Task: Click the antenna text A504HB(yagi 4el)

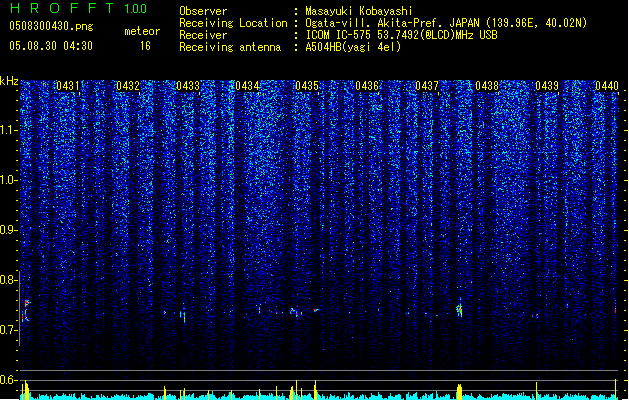Action: click(x=353, y=47)
